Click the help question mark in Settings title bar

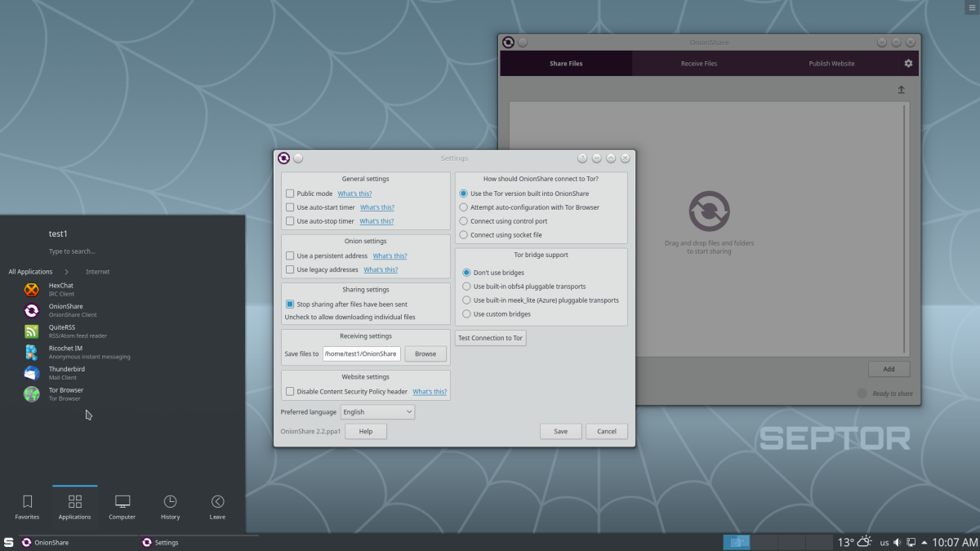[582, 158]
